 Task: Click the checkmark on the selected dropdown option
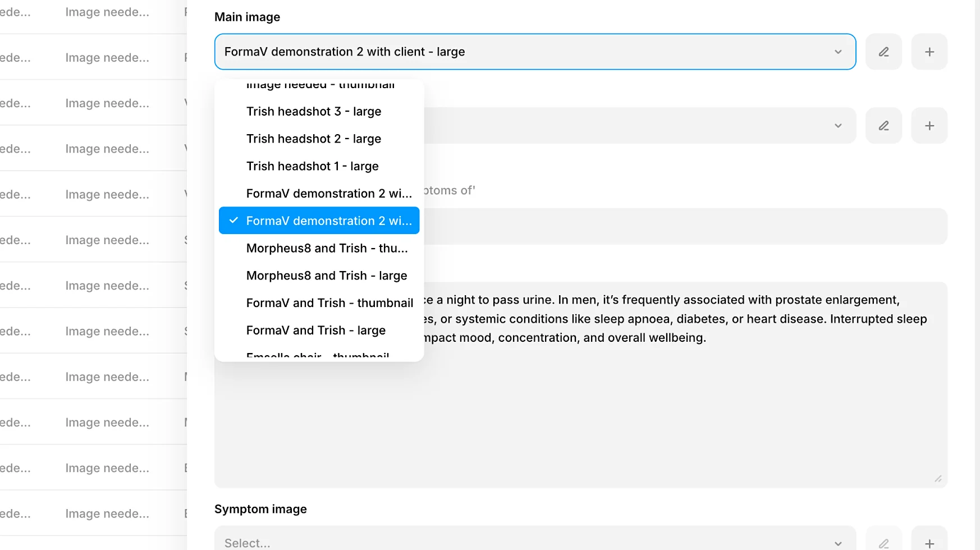pyautogui.click(x=233, y=221)
